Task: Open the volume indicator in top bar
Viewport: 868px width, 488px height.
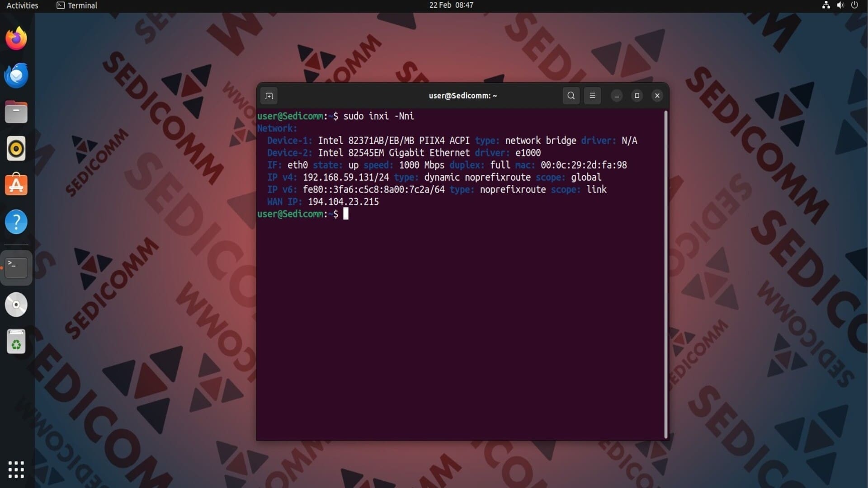Action: pos(840,5)
